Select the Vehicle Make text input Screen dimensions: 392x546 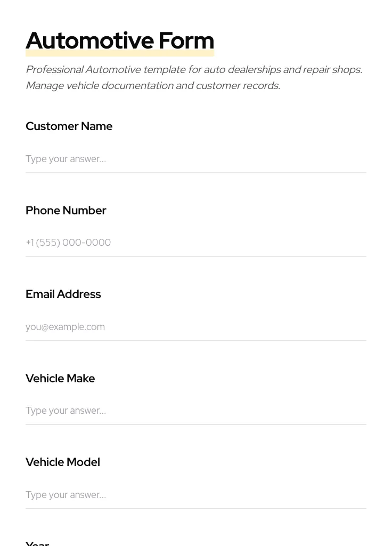(195, 411)
